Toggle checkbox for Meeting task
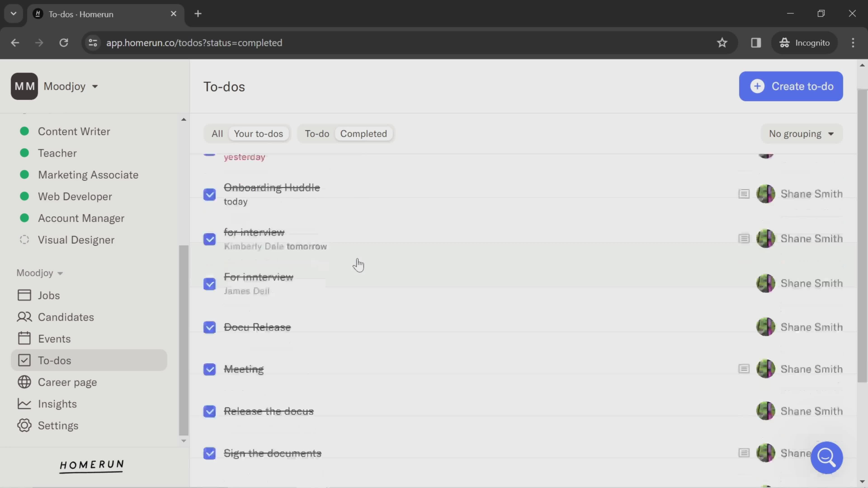Viewport: 868px width, 488px height. click(x=209, y=369)
